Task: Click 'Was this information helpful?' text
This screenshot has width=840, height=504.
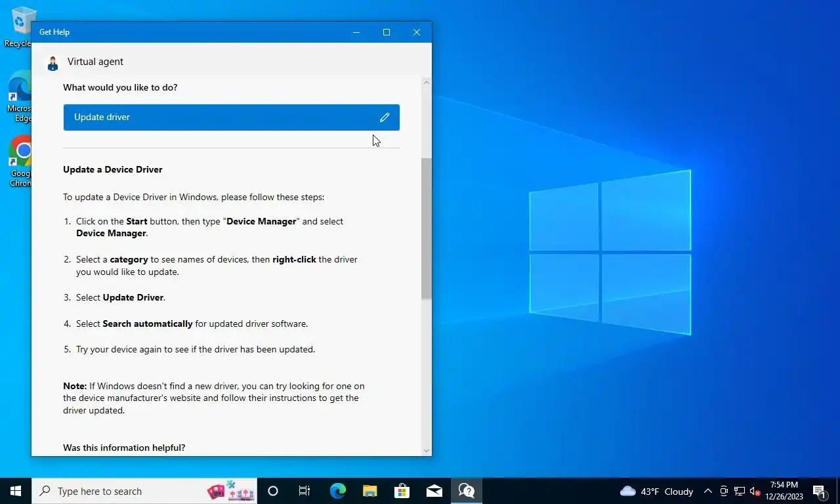Action: coord(124,448)
